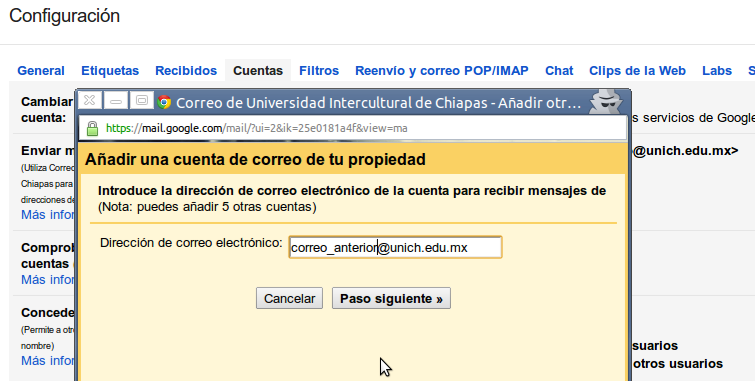Viewport: 755px width, 381px height.
Task: Close the popup window with X button
Action: 90,100
